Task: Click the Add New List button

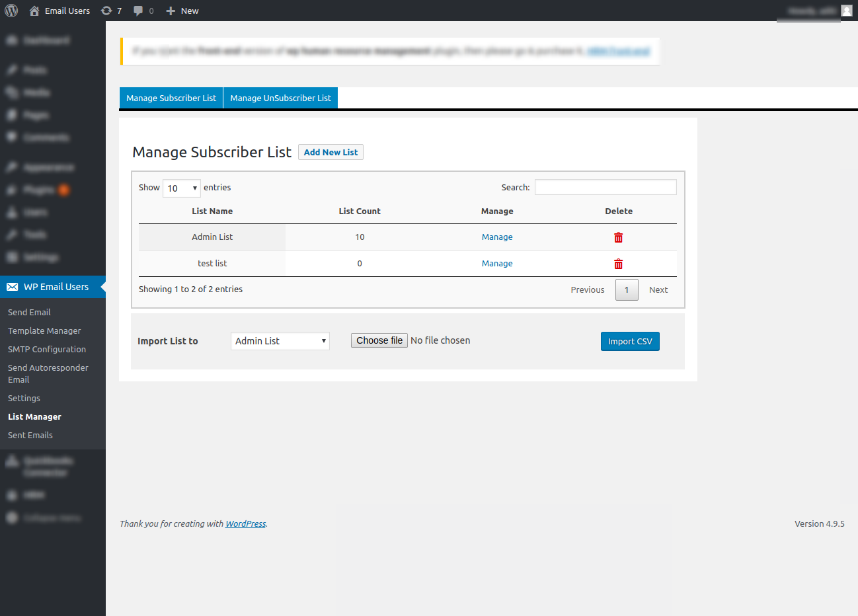Action: pyautogui.click(x=331, y=152)
